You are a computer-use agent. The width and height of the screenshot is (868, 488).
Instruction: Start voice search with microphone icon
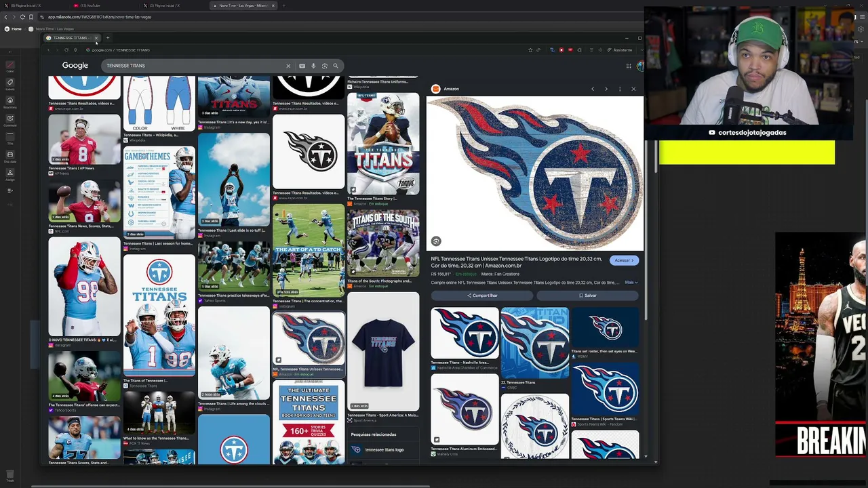313,66
